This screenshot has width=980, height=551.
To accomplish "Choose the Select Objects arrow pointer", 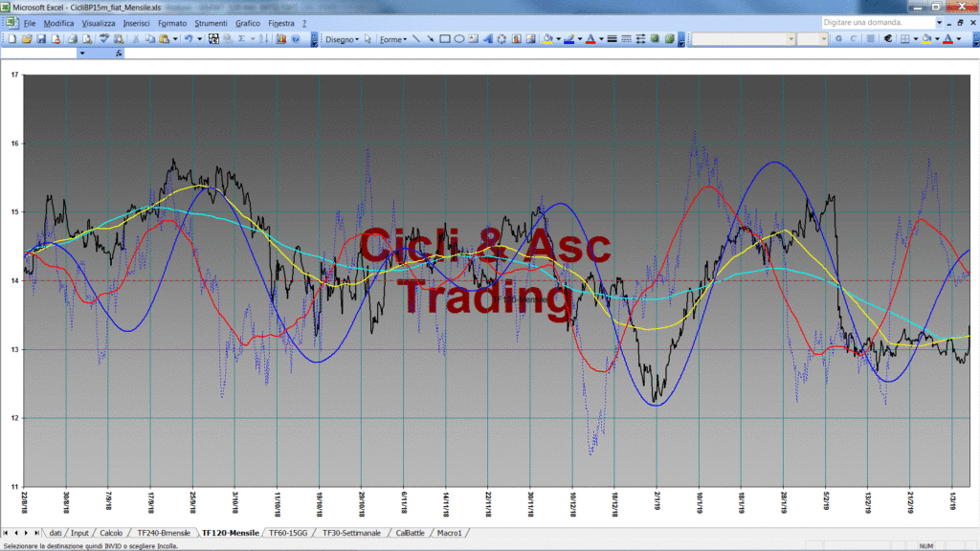I will (367, 38).
